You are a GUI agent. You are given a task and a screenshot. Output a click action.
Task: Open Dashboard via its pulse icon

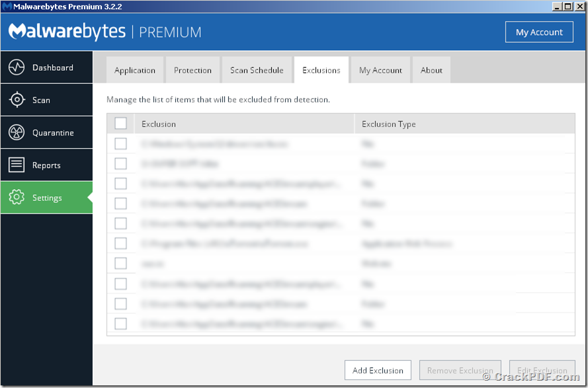click(17, 67)
